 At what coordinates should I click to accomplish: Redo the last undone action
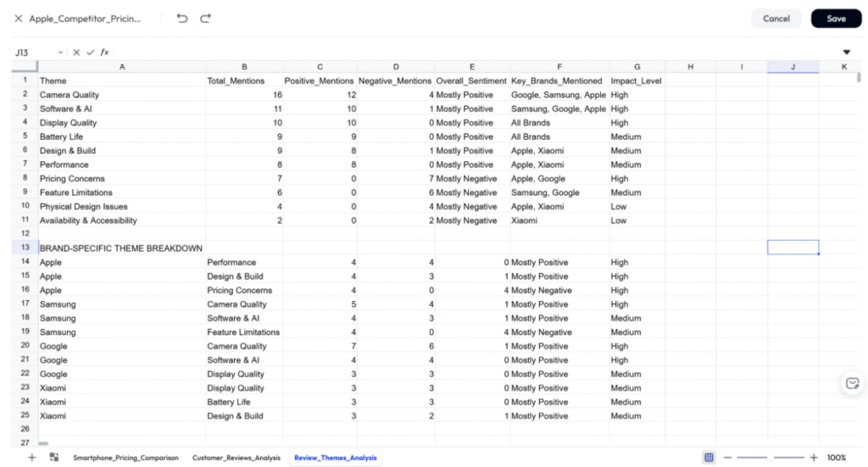(x=205, y=18)
